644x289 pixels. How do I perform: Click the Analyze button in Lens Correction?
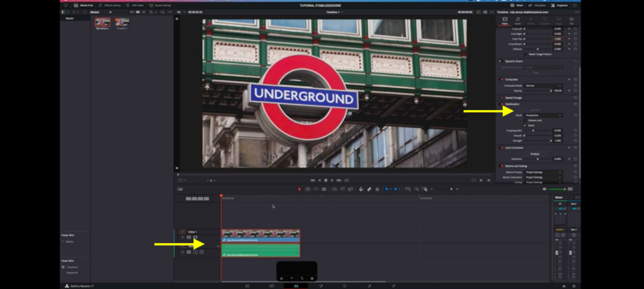tap(535, 154)
